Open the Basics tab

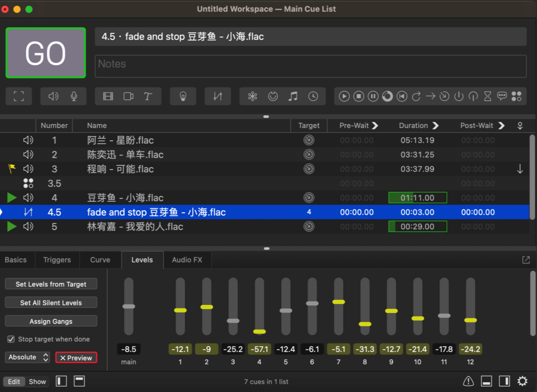pyautogui.click(x=16, y=260)
